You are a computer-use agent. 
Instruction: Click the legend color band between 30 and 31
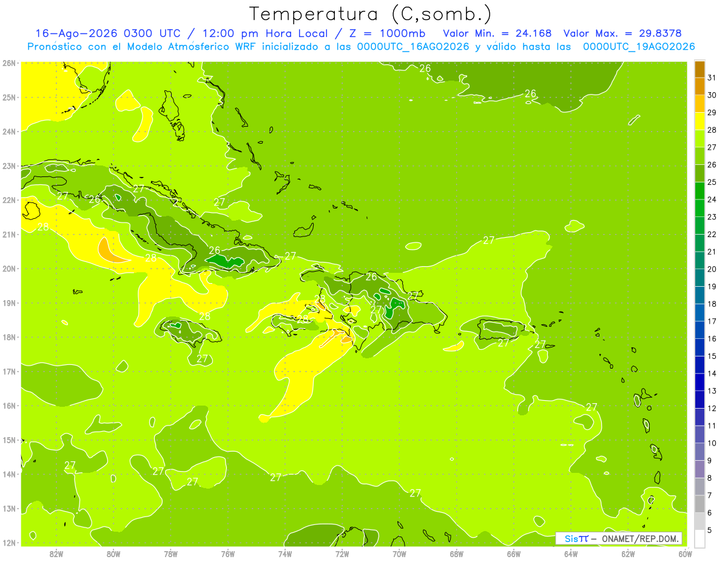click(699, 86)
